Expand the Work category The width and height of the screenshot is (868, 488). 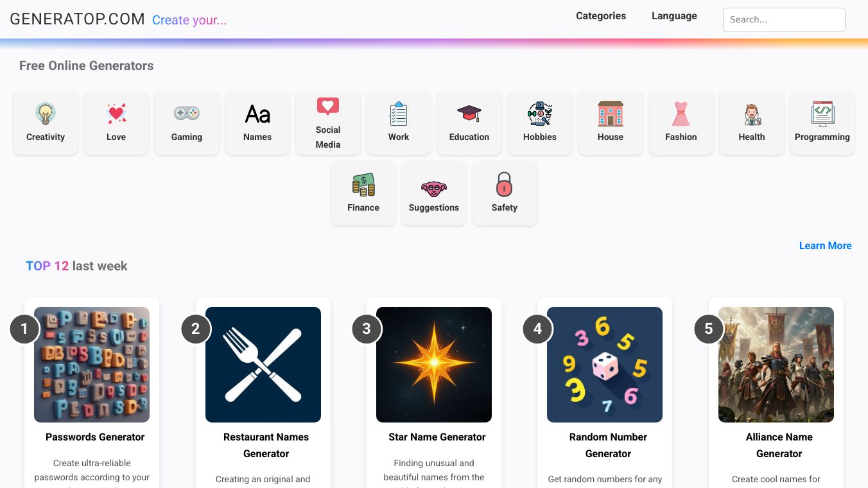tap(398, 122)
